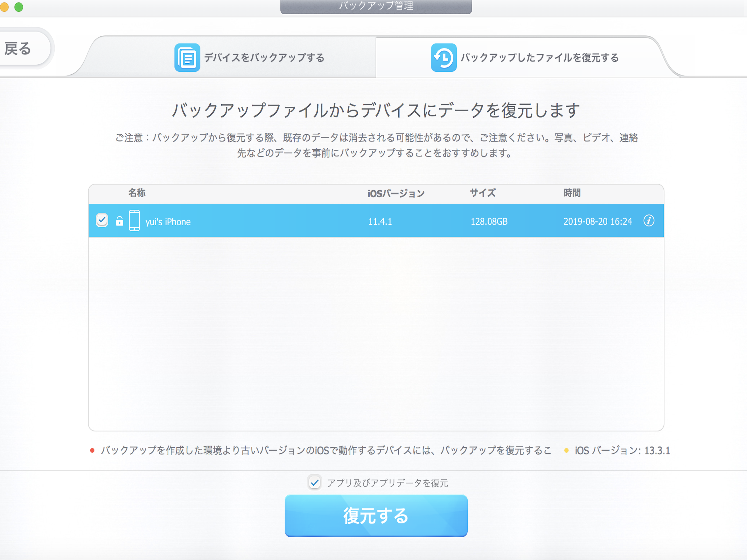
Task: Toggle アプリ及びアプリデータを復元 checkbox
Action: tap(315, 483)
